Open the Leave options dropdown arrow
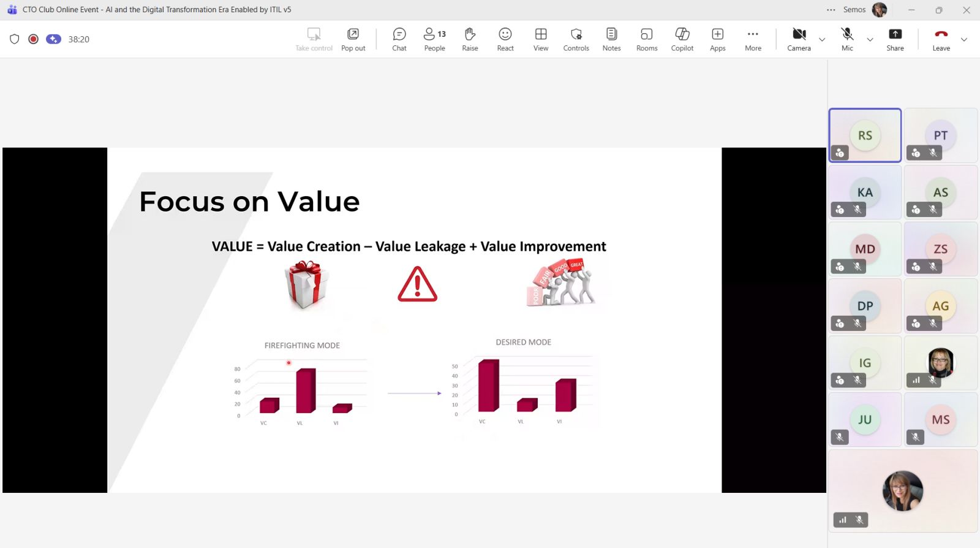This screenshot has width=980, height=548. point(964,39)
